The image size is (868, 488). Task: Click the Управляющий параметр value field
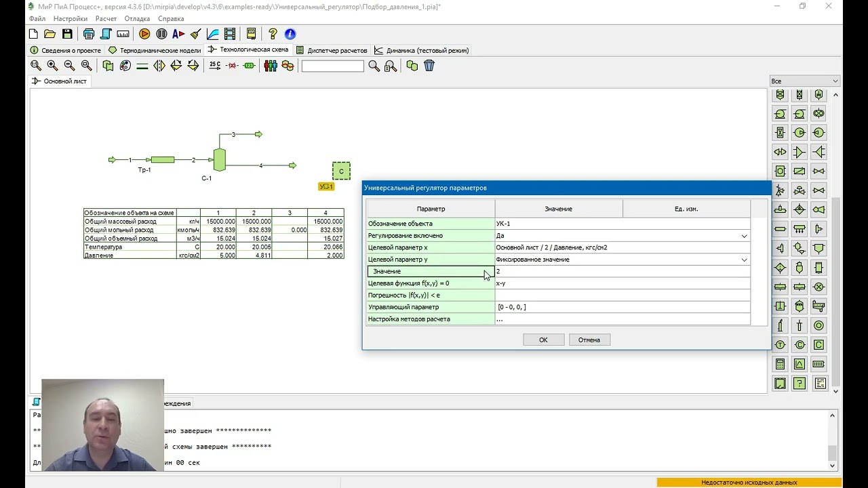[623, 307]
